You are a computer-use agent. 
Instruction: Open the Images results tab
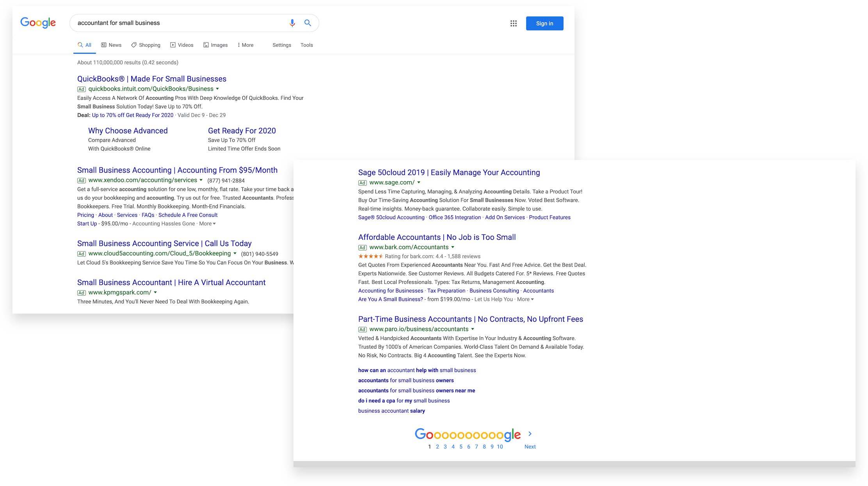(215, 45)
